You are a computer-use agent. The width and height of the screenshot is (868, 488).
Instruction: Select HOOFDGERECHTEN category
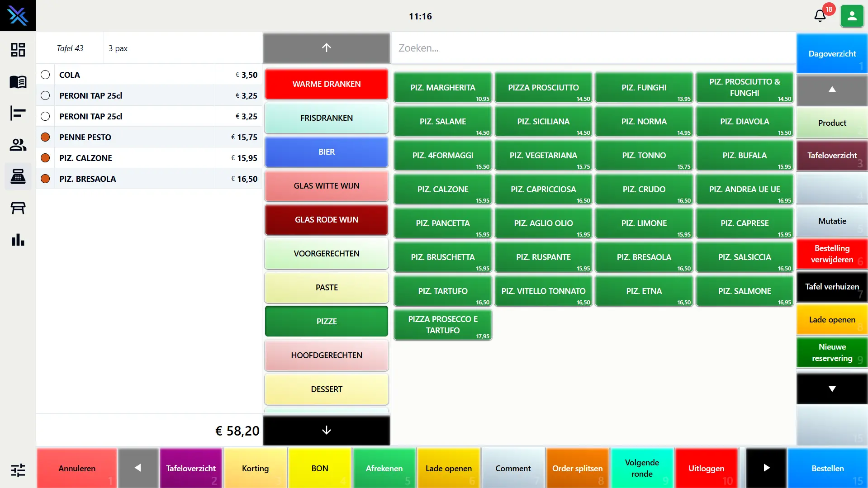tap(327, 355)
